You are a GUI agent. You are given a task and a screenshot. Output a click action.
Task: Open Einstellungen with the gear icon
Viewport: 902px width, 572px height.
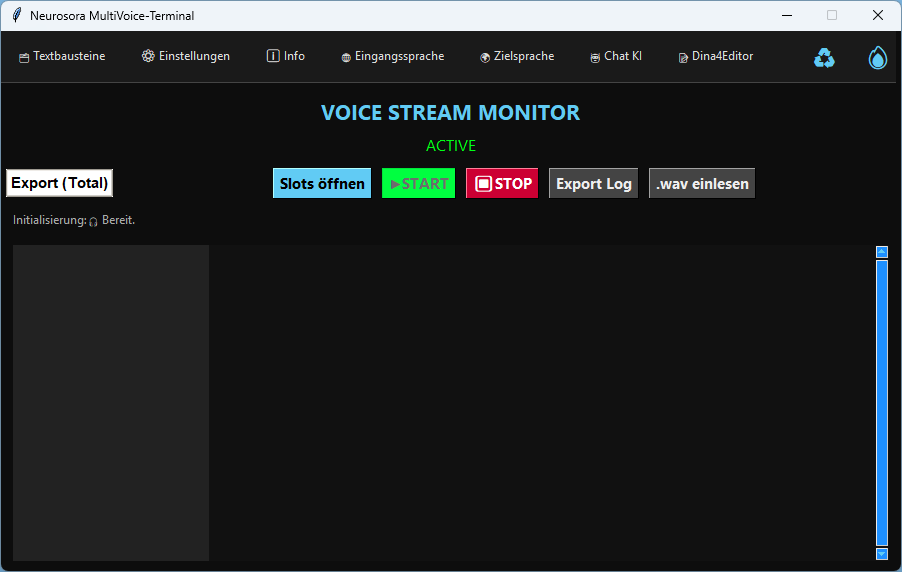tap(186, 57)
